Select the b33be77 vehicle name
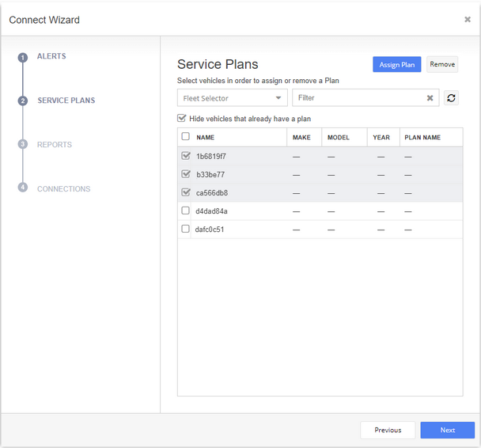 coord(210,175)
